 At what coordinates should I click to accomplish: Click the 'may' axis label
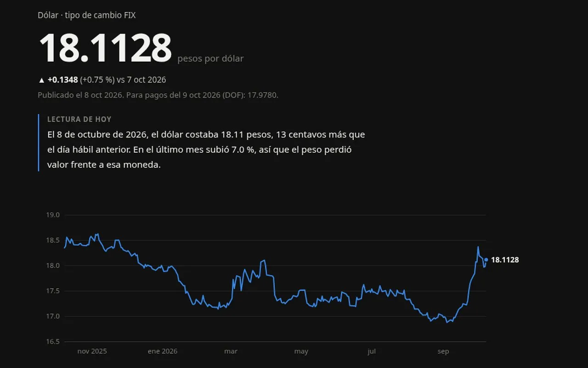tap(301, 351)
